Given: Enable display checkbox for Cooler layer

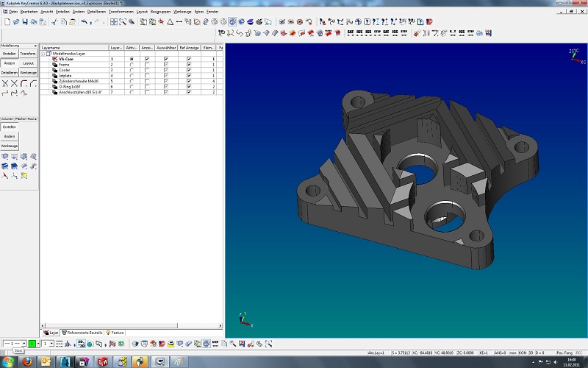Looking at the screenshot, I should 147,70.
